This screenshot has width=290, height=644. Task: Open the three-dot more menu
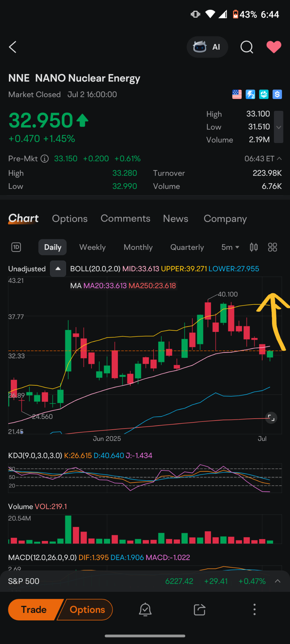254,610
